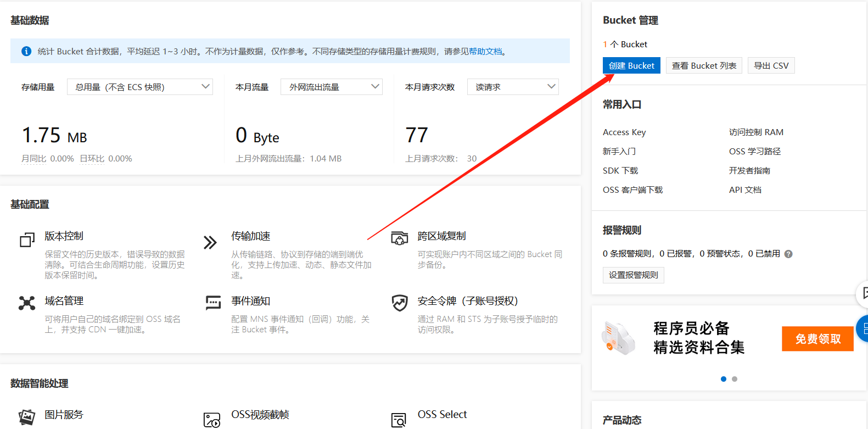Open the 存储用量 总用量 dropdown
Viewport: 868px width, 429px height.
pyautogui.click(x=140, y=87)
